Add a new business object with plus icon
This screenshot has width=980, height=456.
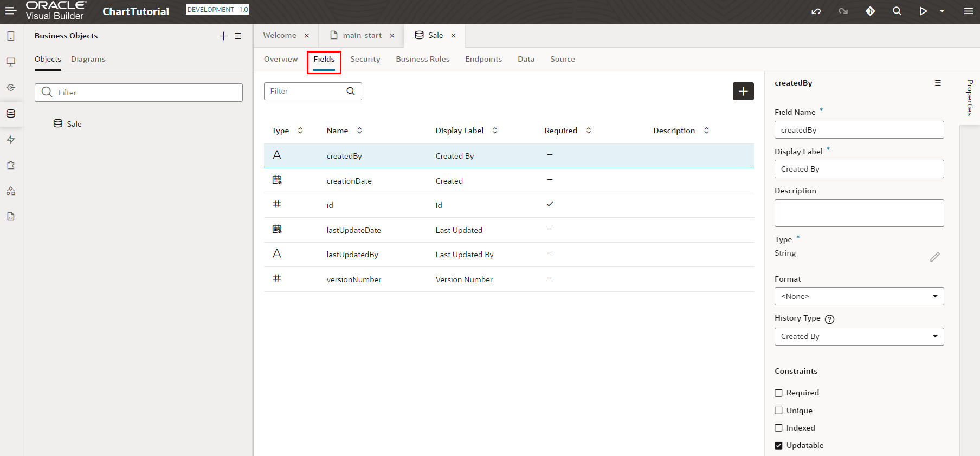click(x=223, y=36)
